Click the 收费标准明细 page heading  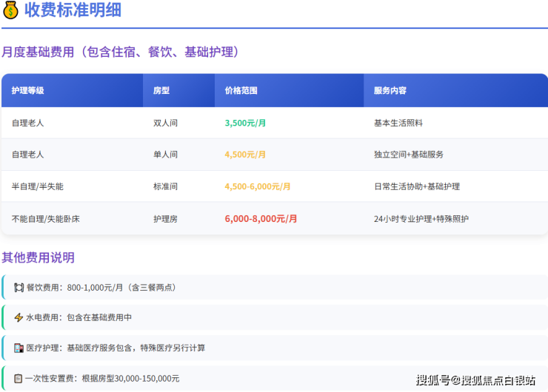pos(73,10)
